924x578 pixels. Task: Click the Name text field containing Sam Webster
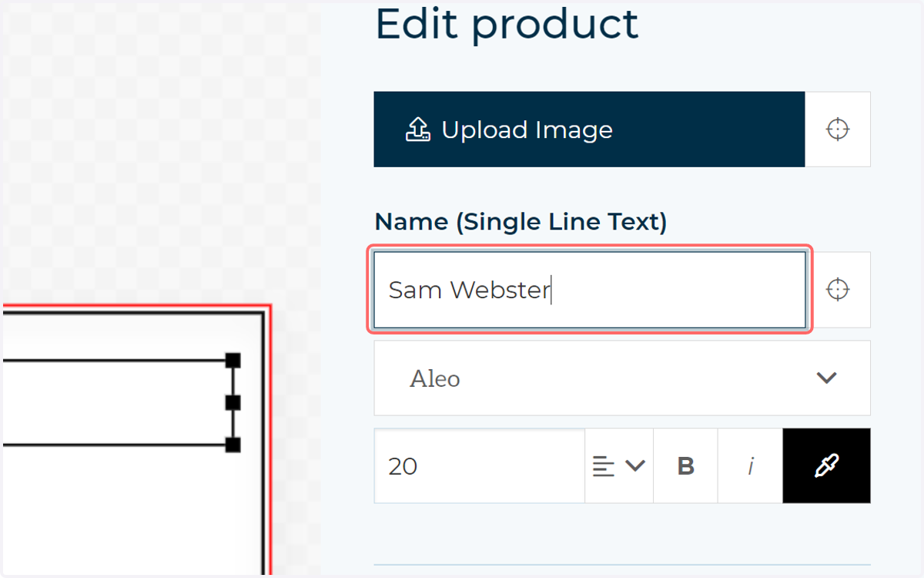click(x=590, y=290)
